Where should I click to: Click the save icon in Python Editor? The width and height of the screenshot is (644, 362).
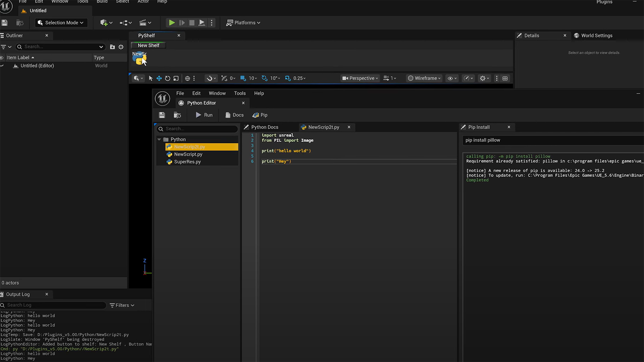[162, 115]
